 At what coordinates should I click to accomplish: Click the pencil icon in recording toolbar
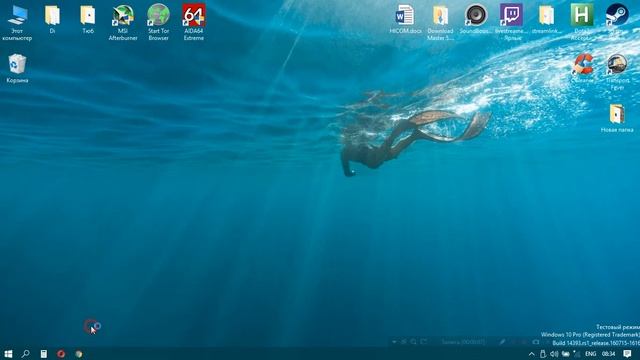click(x=502, y=342)
